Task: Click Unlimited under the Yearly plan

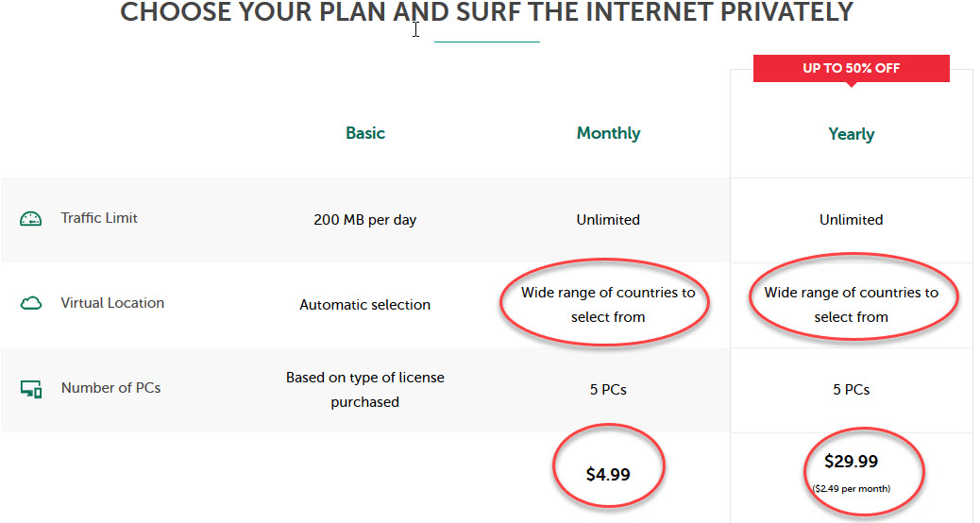Action: (851, 220)
